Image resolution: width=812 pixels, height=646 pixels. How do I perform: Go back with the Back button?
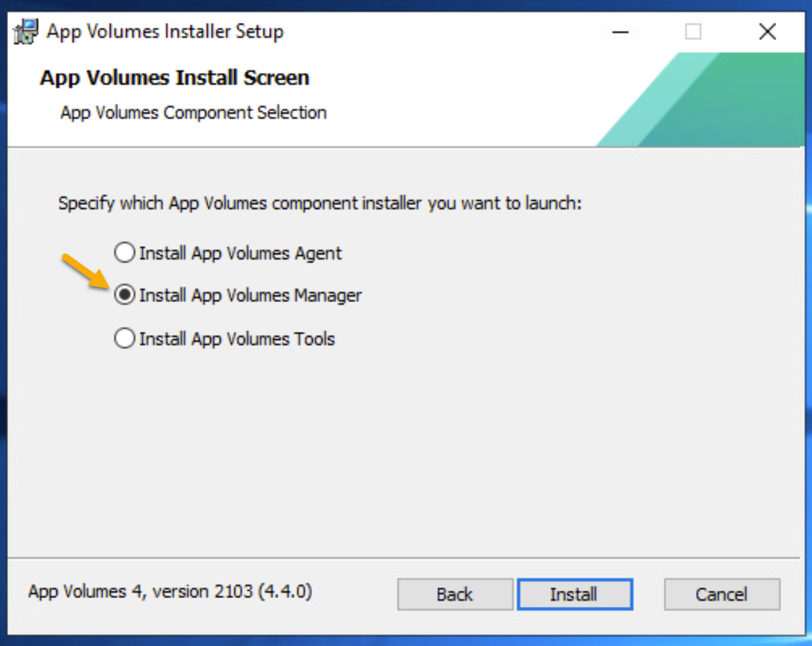(x=455, y=594)
